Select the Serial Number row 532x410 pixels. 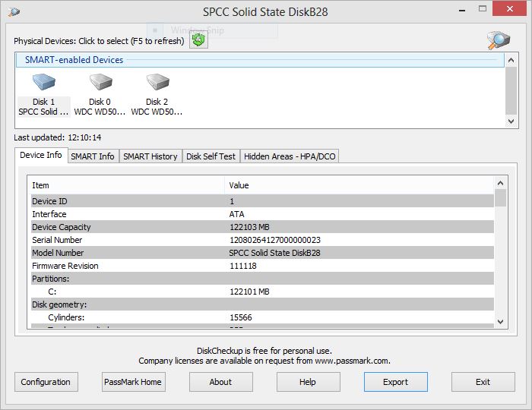tap(262, 240)
